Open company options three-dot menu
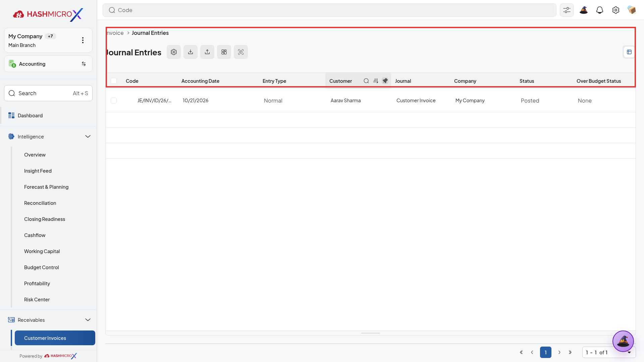The height and width of the screenshot is (362, 644). 83,40
